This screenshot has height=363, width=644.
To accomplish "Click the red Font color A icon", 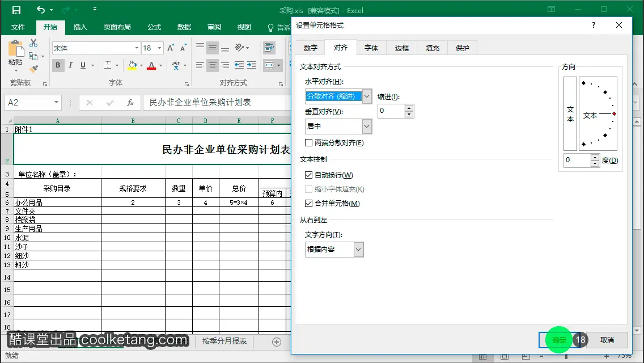I will 151,65.
